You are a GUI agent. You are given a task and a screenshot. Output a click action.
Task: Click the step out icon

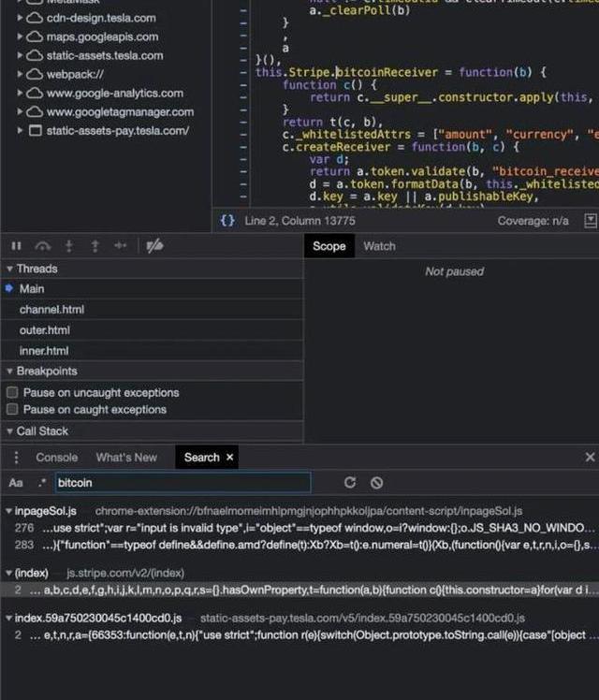[95, 246]
